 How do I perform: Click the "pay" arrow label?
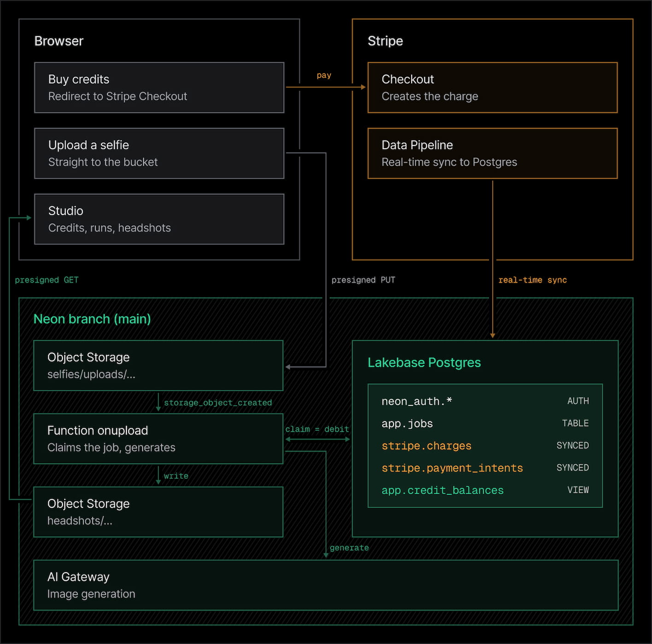[x=324, y=75]
